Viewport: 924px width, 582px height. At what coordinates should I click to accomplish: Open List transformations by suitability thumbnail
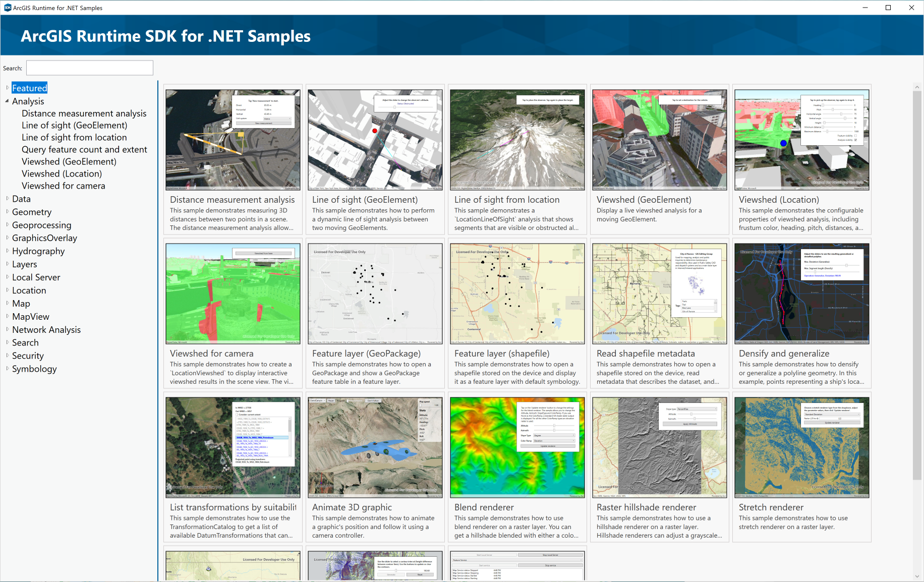pos(233,447)
